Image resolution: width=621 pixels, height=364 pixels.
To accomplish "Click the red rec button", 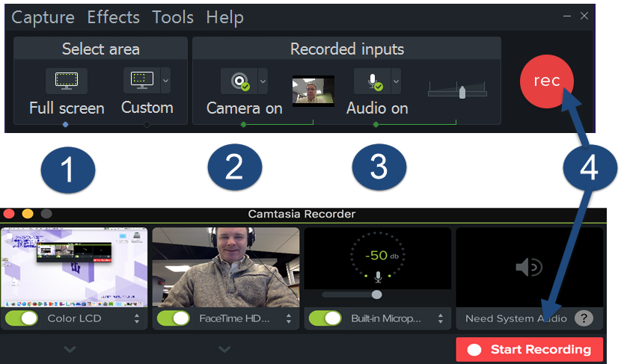I will pyautogui.click(x=546, y=81).
